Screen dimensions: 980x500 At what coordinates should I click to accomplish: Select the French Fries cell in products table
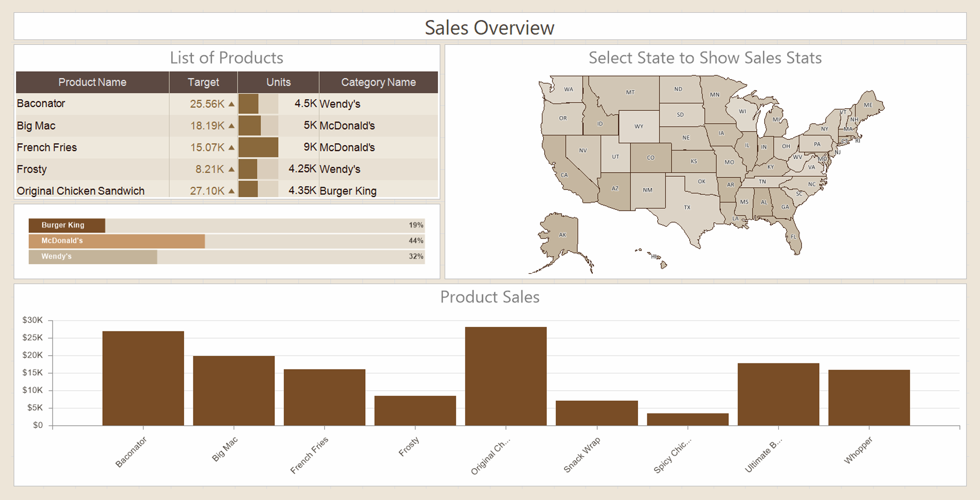point(92,147)
